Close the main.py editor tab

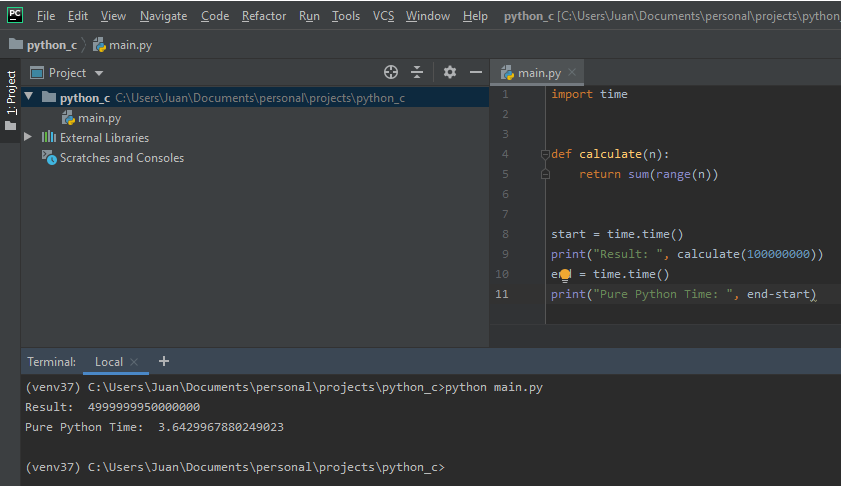572,72
